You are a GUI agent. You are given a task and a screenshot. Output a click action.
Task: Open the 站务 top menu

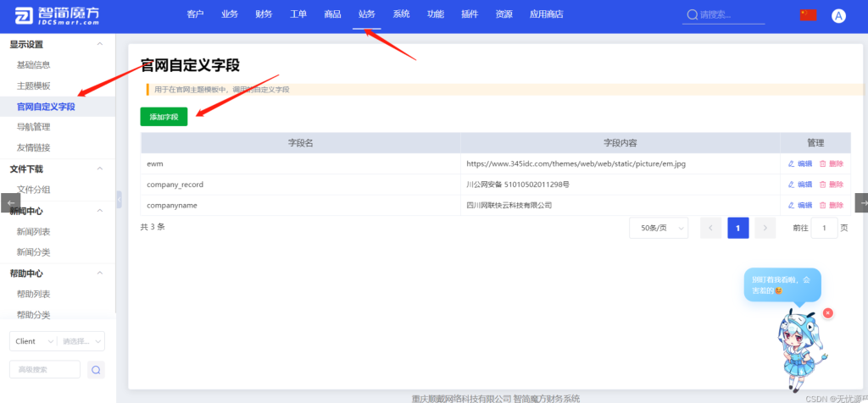[367, 14]
